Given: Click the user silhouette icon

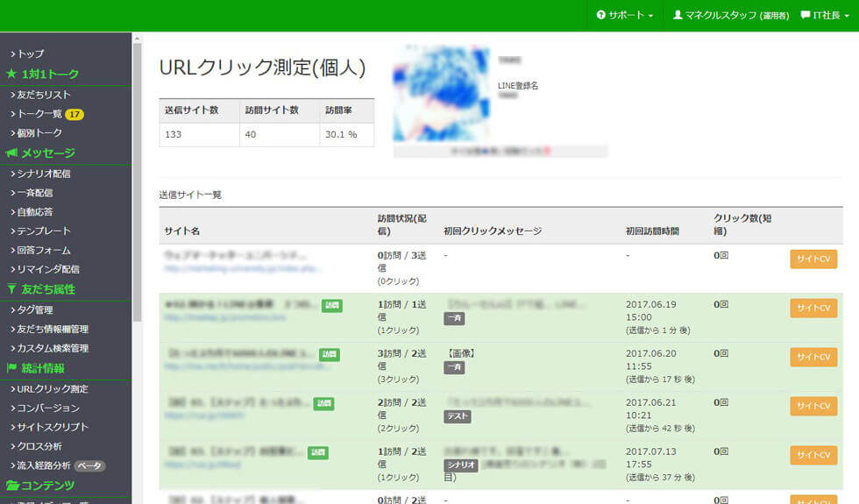Looking at the screenshot, I should [678, 15].
